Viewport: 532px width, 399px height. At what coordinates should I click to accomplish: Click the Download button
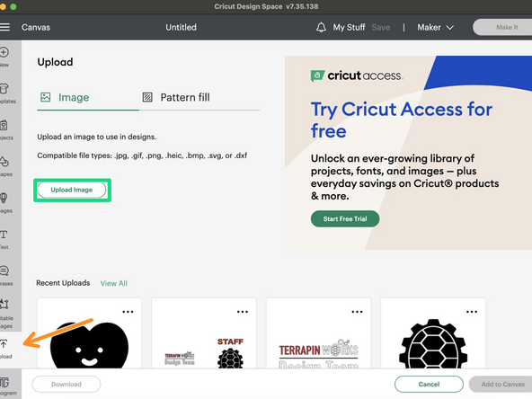66,384
